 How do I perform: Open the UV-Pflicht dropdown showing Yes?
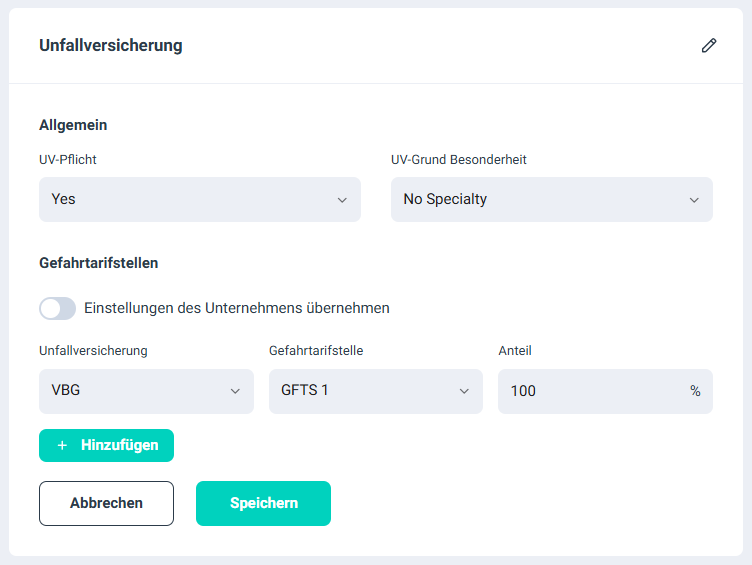pyautogui.click(x=190, y=200)
